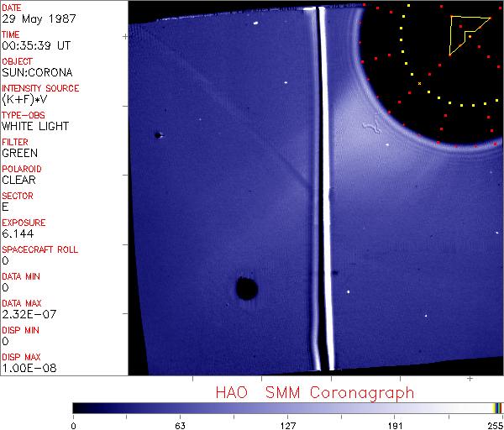Click the yellow end of the color bar

click(496, 407)
